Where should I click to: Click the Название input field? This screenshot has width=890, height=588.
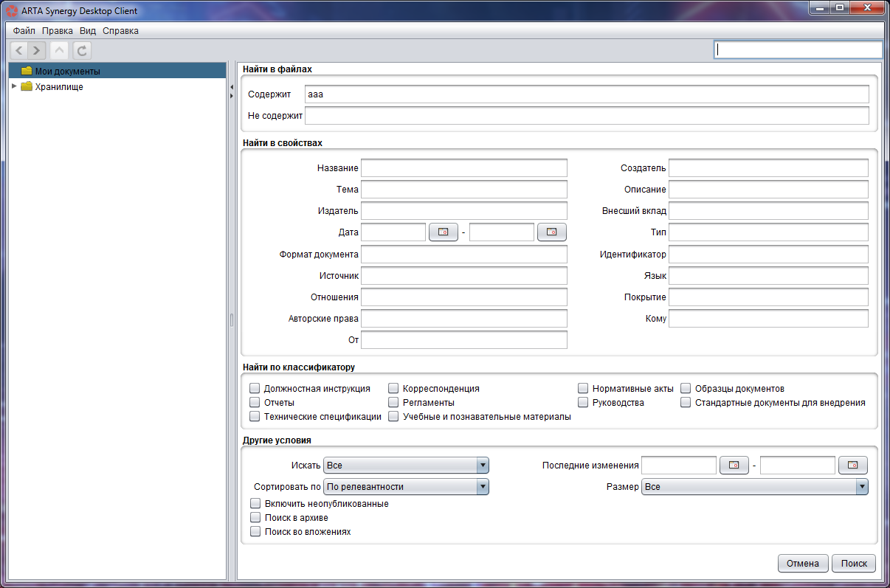464,167
